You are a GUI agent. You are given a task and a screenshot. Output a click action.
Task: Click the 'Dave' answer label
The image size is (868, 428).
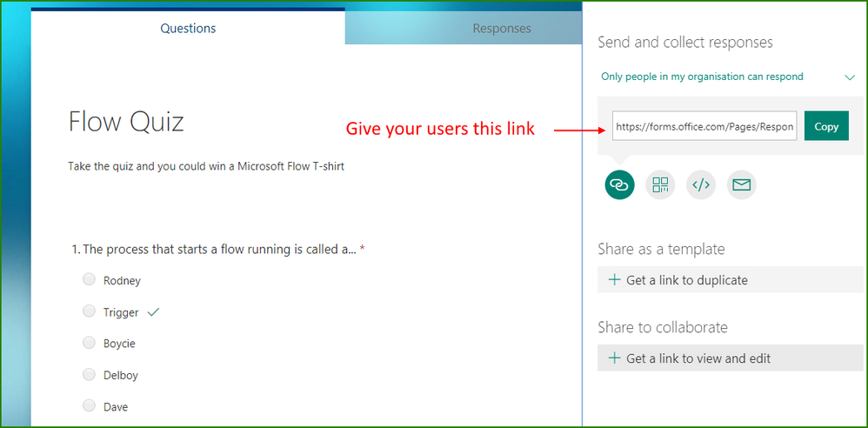pos(116,407)
